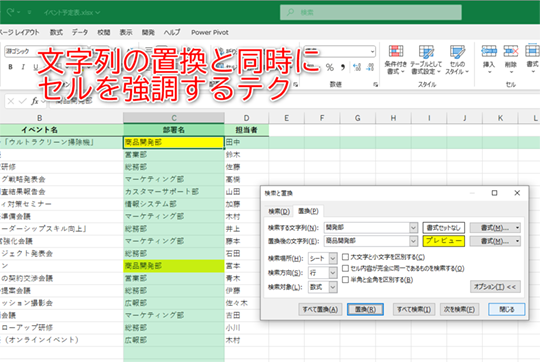Open the 検索場所 シート dropdown
The height and width of the screenshot is (362, 540).
click(333, 258)
